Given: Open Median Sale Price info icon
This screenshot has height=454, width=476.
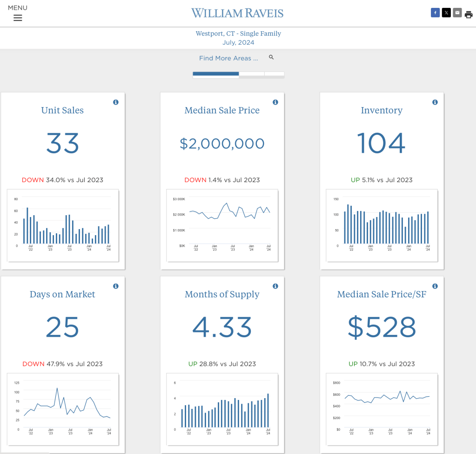Looking at the screenshot, I should click(x=275, y=102).
